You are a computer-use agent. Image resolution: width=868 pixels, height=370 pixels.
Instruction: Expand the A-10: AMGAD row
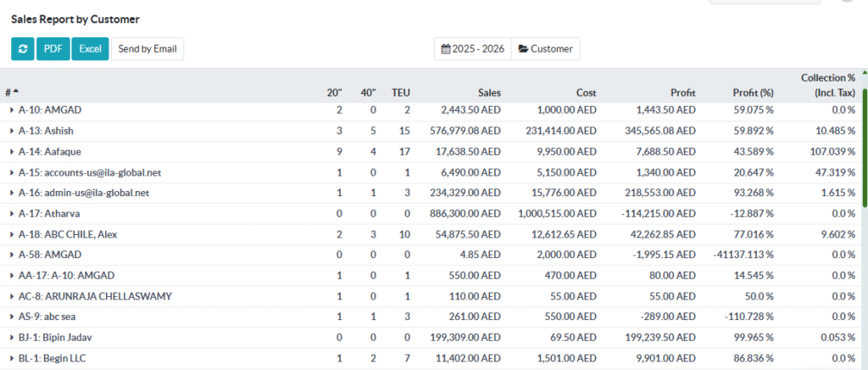[x=12, y=110]
